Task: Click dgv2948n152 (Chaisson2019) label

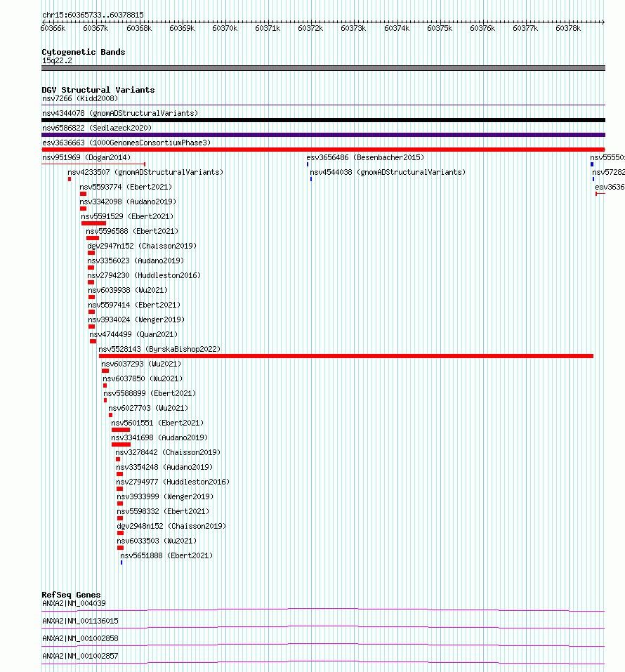Action: click(171, 526)
